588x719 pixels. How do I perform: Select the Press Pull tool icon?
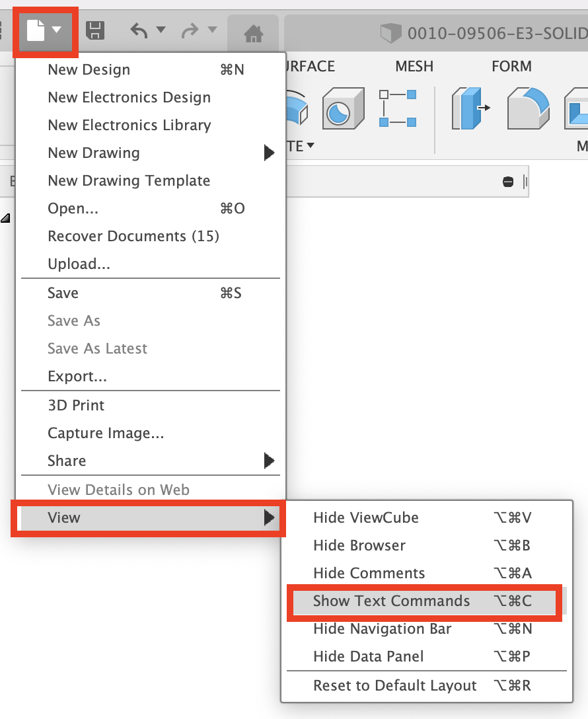point(470,109)
